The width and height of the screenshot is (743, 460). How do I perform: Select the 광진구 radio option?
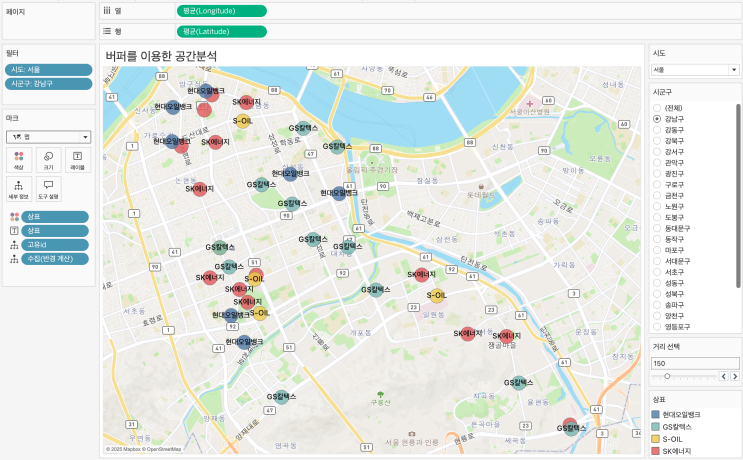click(x=657, y=173)
